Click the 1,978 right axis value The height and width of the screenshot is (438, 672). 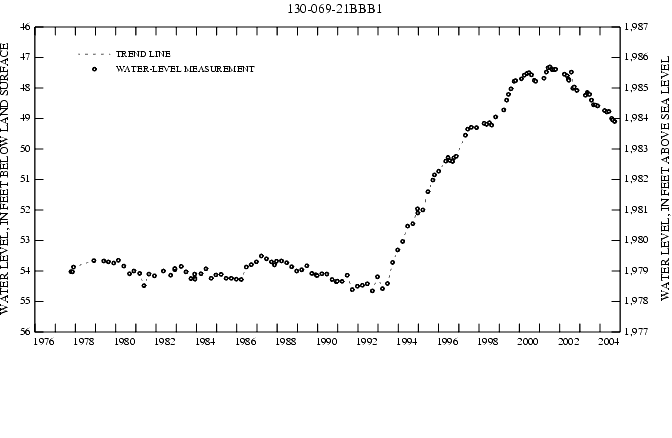click(636, 302)
